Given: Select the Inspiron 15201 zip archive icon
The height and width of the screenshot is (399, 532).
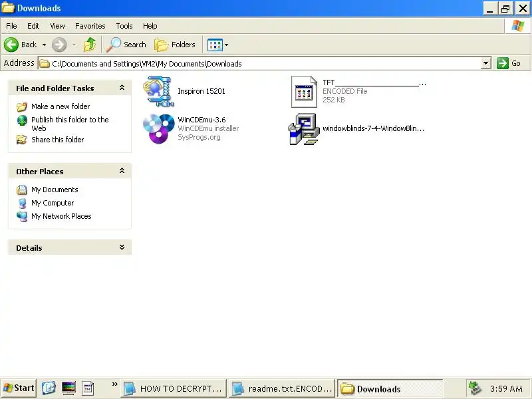Looking at the screenshot, I should point(158,91).
